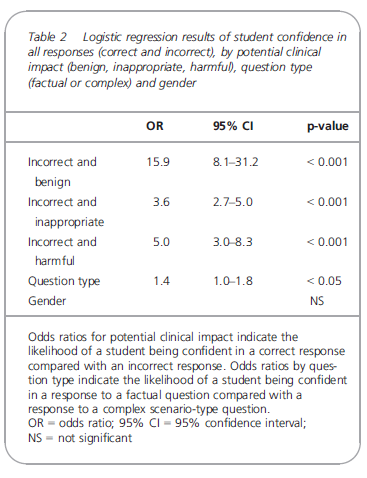367x478 pixels.
Task: Select the 1.4 odds ratio value
Action: (161, 281)
